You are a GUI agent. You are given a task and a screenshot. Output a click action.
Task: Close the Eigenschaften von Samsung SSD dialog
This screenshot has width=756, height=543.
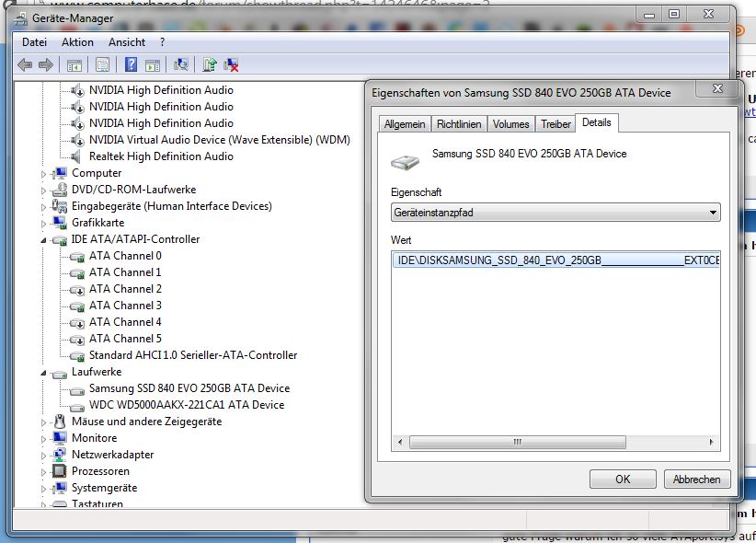pyautogui.click(x=717, y=88)
